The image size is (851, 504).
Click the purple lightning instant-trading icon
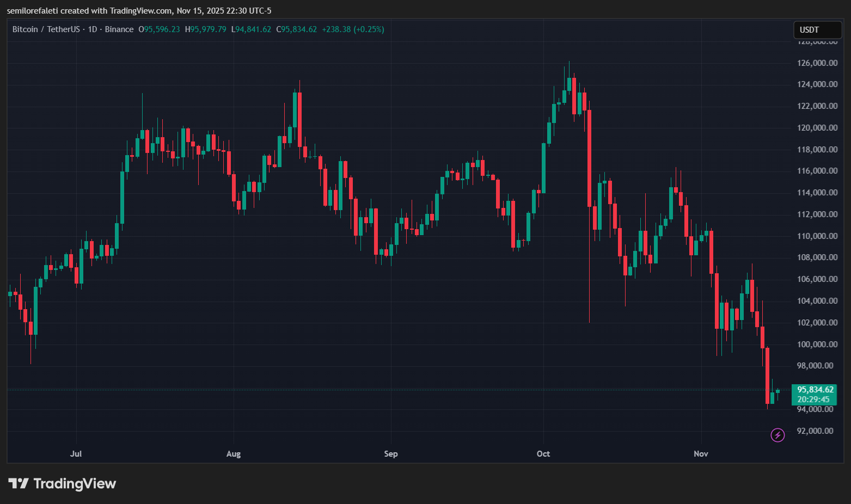[777, 435]
